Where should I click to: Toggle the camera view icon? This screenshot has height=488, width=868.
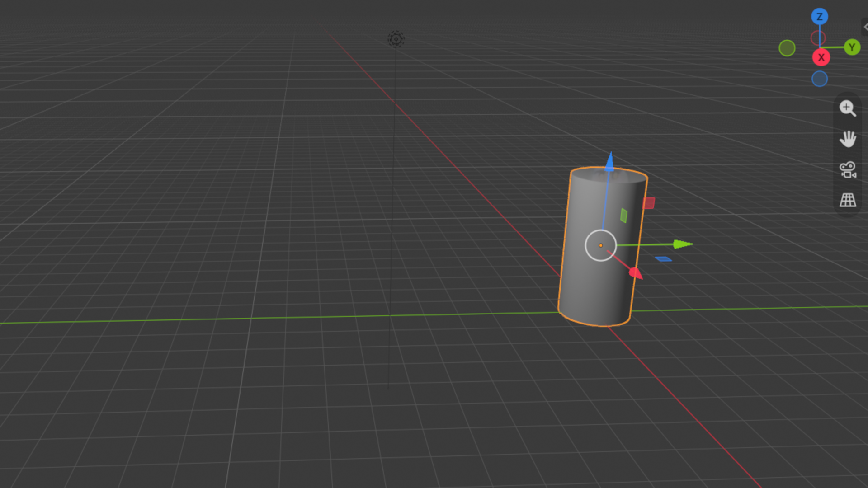click(x=848, y=170)
